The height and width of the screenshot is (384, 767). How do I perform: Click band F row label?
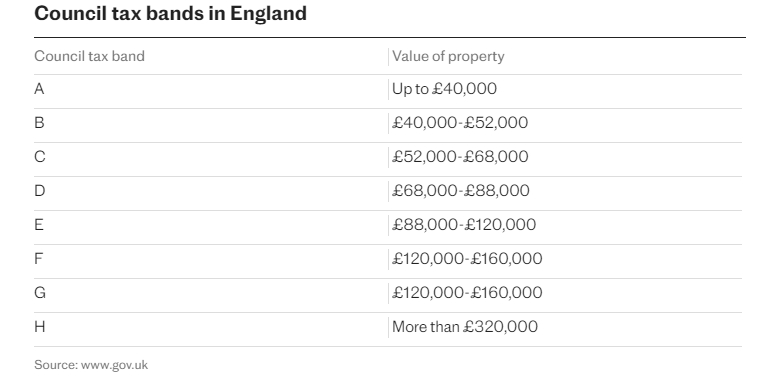[x=39, y=259]
